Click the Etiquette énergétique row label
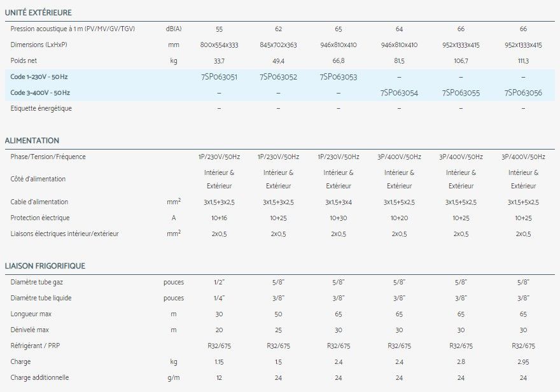Screen dimensions: 560x392 tap(41, 109)
